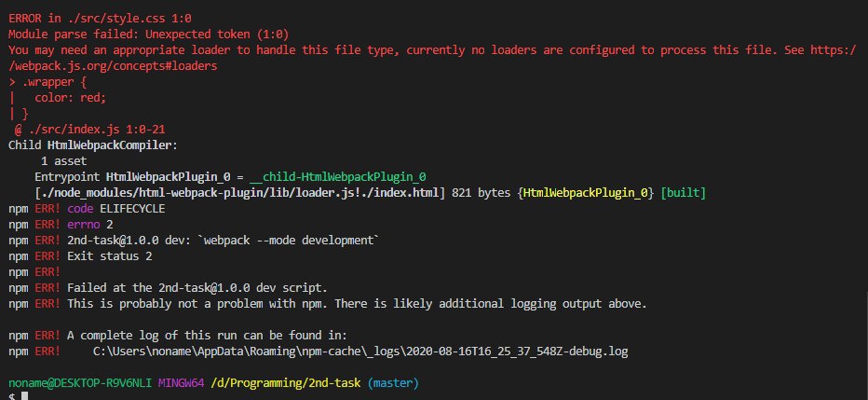Click the '/d/Programming/2nd-task' directory path
The image size is (868, 400).
point(286,383)
